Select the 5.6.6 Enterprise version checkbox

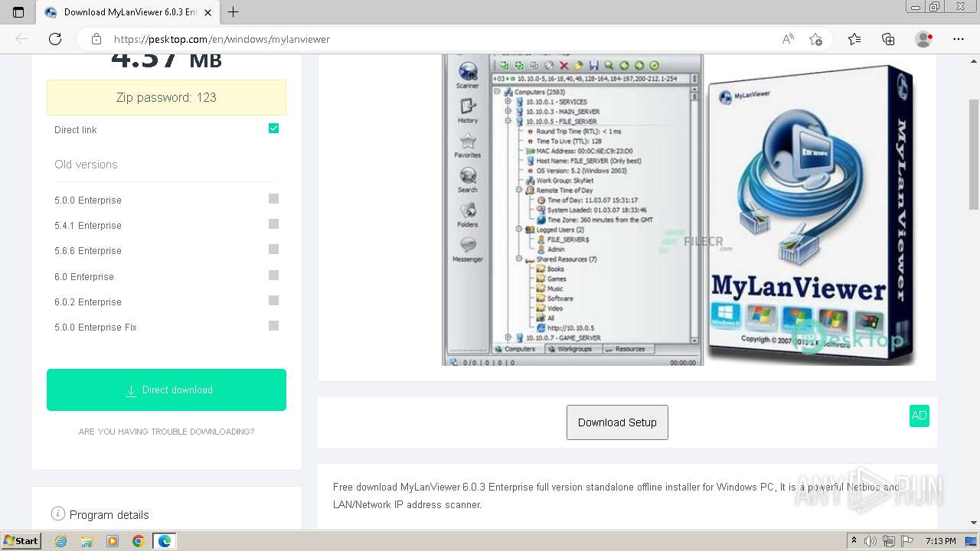tap(273, 249)
